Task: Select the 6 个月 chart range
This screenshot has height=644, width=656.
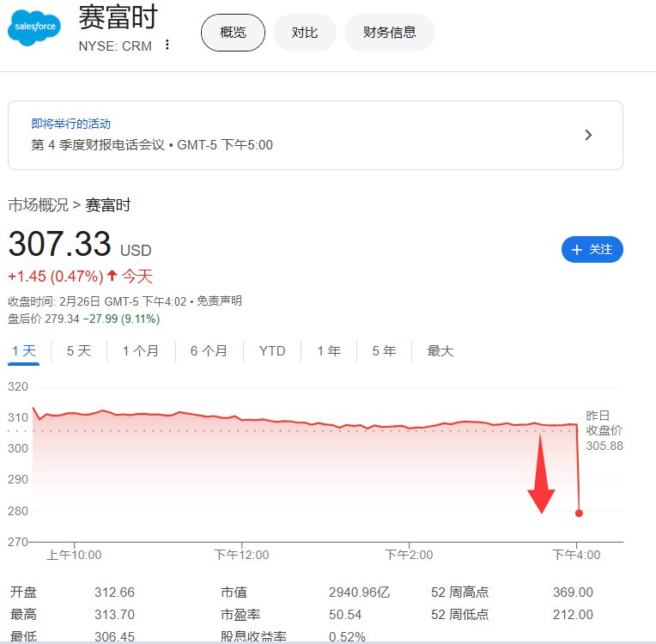Action: click(209, 350)
